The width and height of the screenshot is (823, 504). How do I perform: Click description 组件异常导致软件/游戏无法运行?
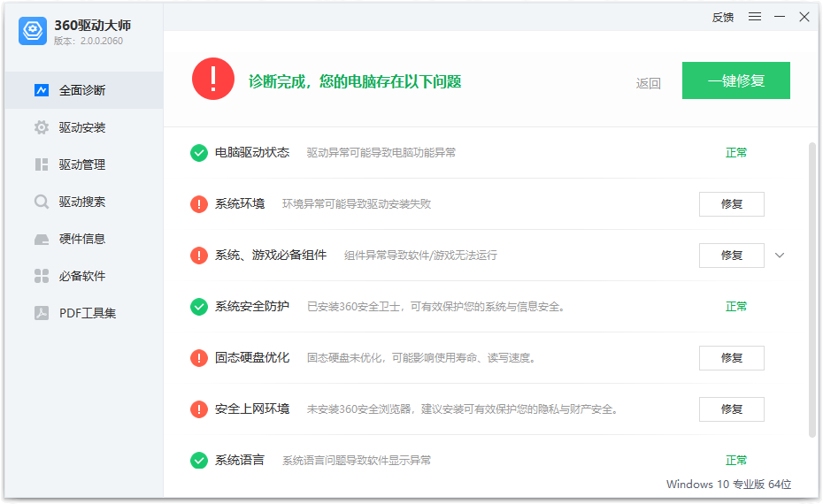point(420,256)
